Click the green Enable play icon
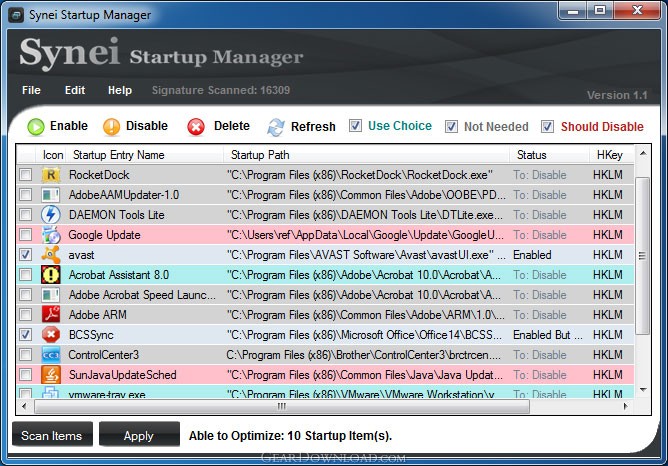This screenshot has width=668, height=466. tap(36, 127)
